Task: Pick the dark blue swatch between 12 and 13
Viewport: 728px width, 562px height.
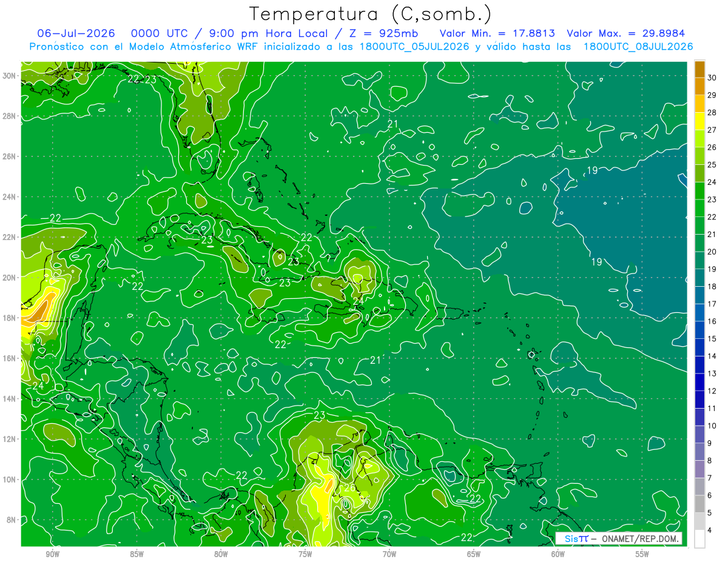Action: click(700, 382)
